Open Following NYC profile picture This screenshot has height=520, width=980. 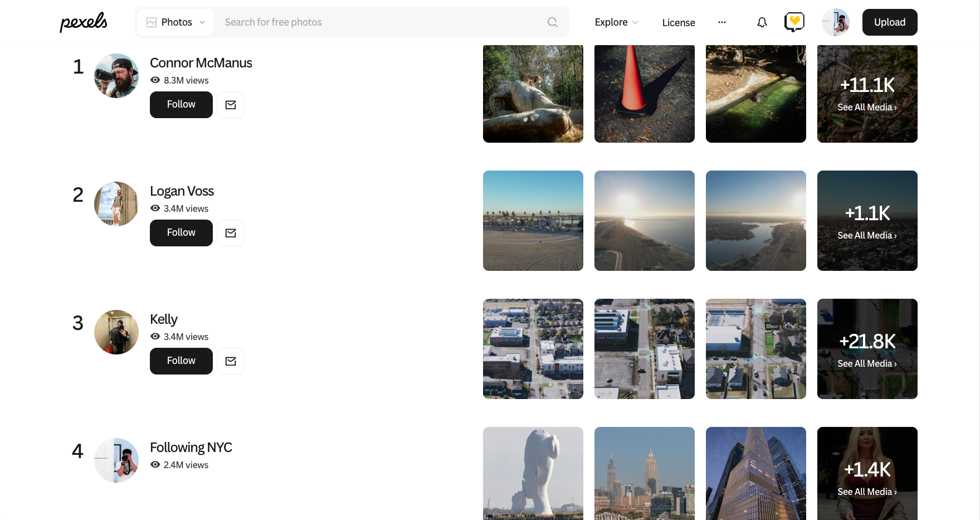(x=116, y=460)
